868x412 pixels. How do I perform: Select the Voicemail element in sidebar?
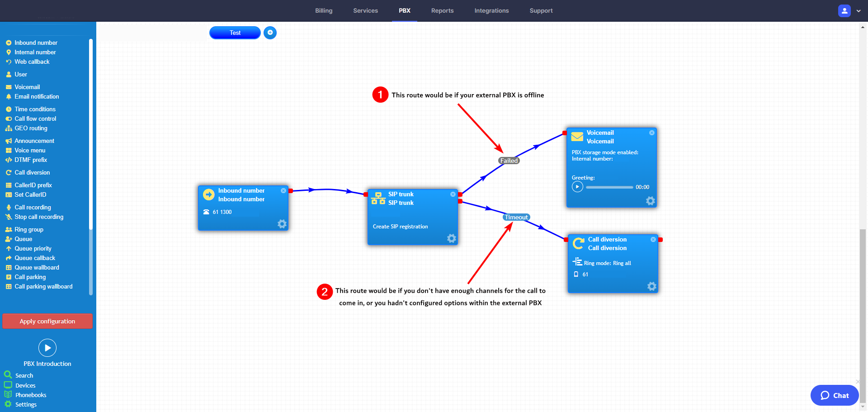pos(27,87)
